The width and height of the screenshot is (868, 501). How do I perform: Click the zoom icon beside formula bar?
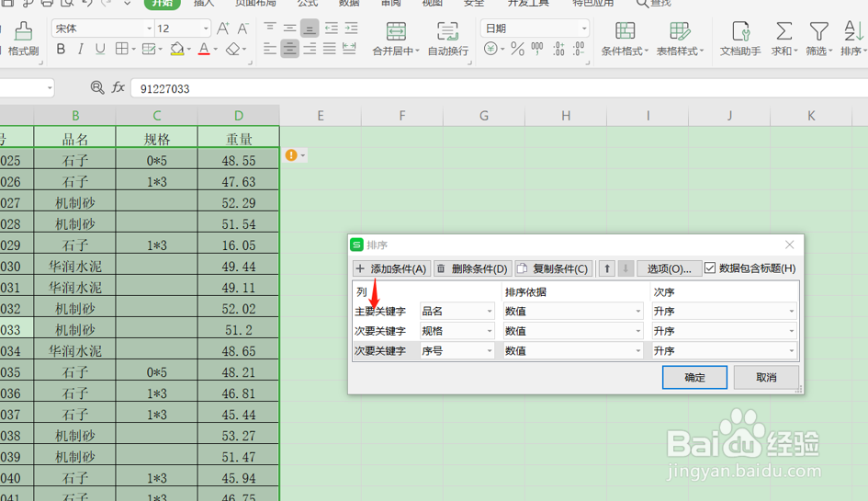pos(97,87)
